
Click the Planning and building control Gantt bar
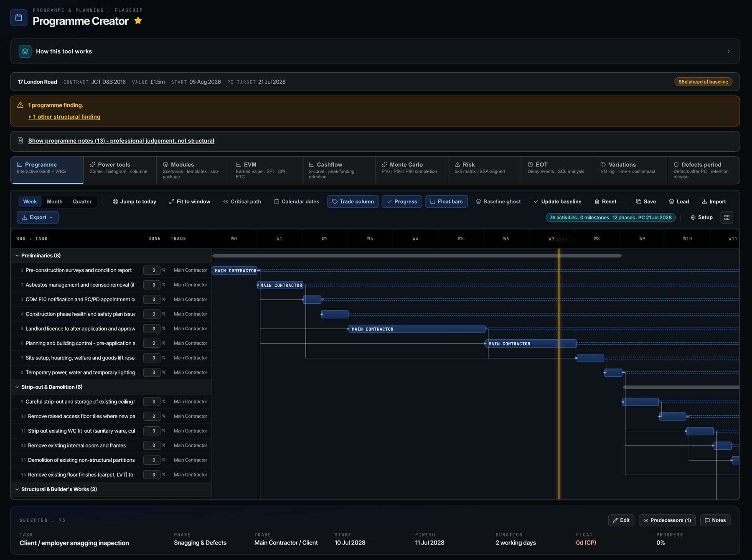coord(531,344)
